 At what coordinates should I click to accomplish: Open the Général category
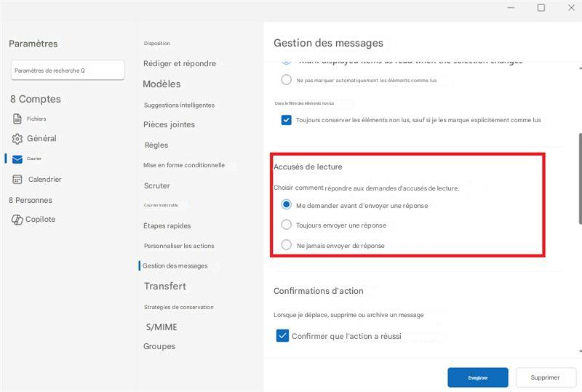point(41,138)
